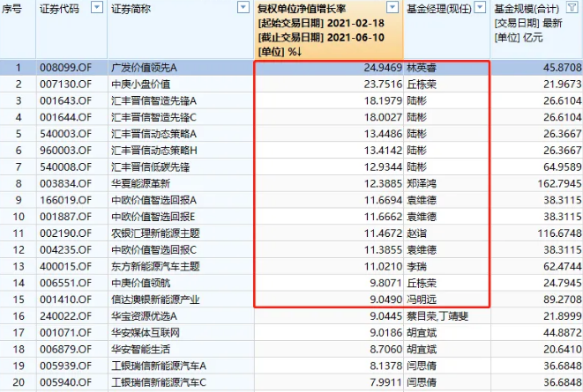Viewport: 583px width, 392px height.
Task: Click manager names 蔡目荣,丁靖斐
Action: click(437, 316)
